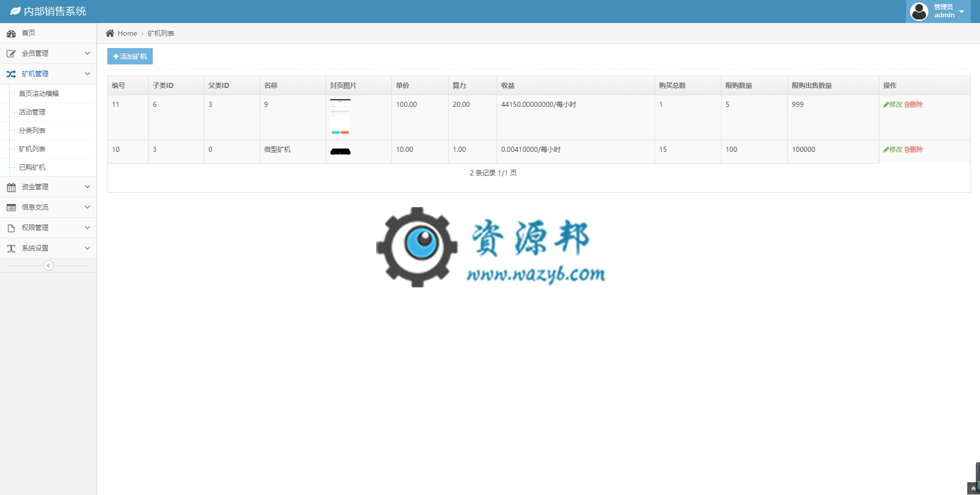980x495 pixels.
Task: Click the admin user avatar
Action: (x=919, y=11)
